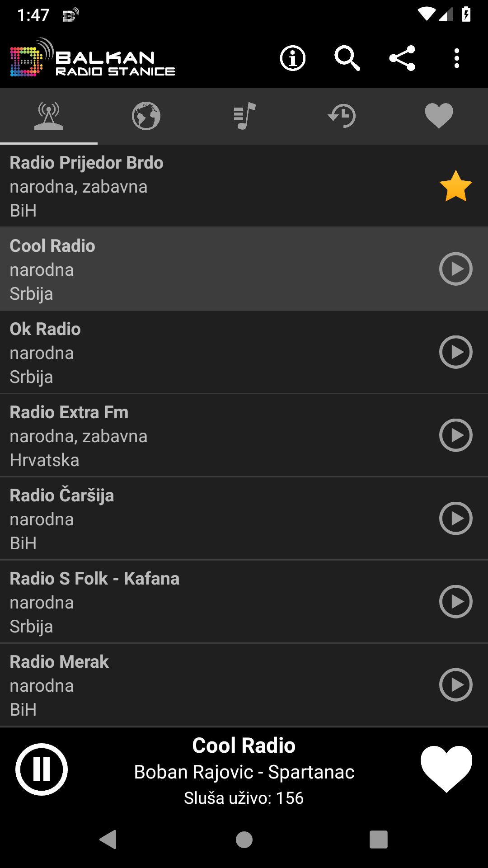
Task: Toggle favorite heart for Cool Radio
Action: click(446, 769)
